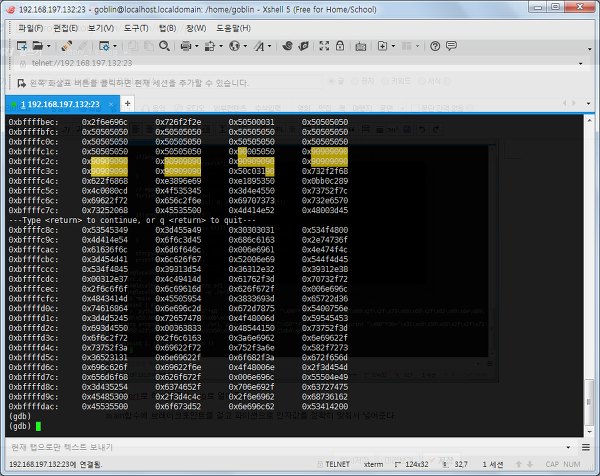Click the Open session folder icon
This screenshot has height=476, width=600.
click(38, 46)
